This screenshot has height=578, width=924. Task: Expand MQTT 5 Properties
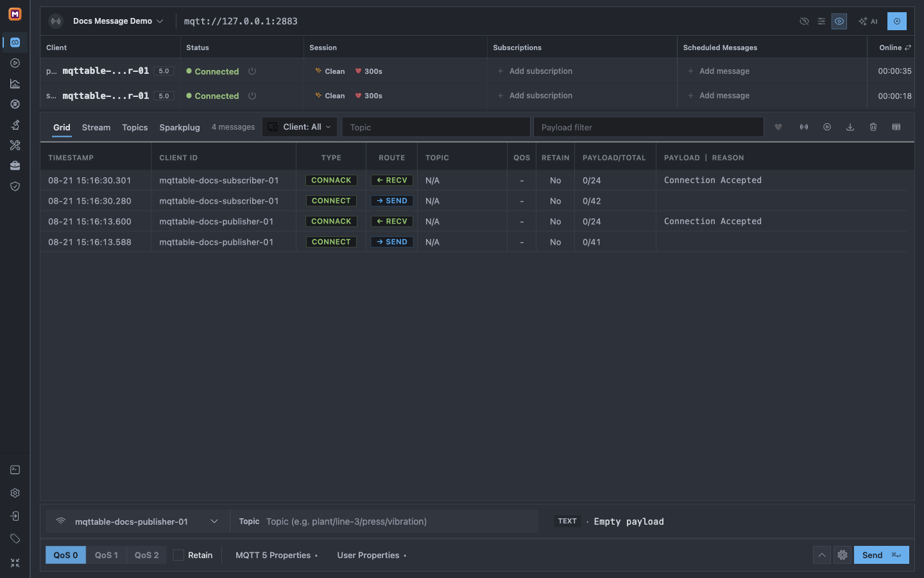(x=277, y=555)
